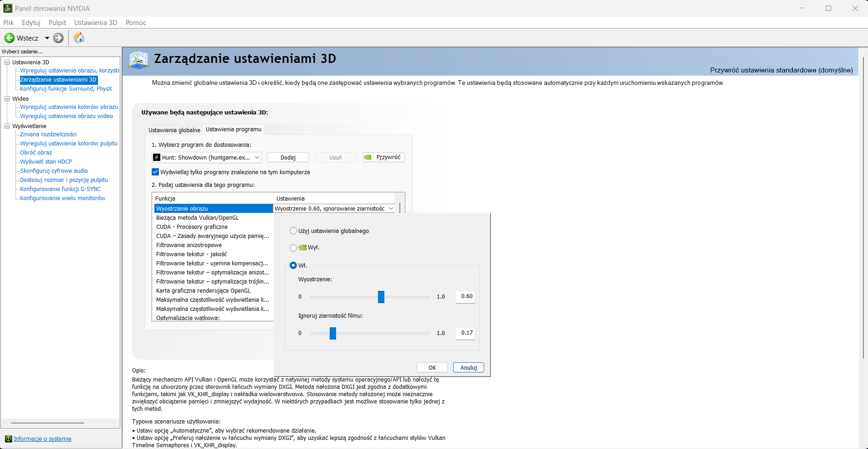The width and height of the screenshot is (868, 449).
Task: Select the 'Filtrowanie tekstur - ujemna kompensacj...' row
Action: (x=213, y=263)
